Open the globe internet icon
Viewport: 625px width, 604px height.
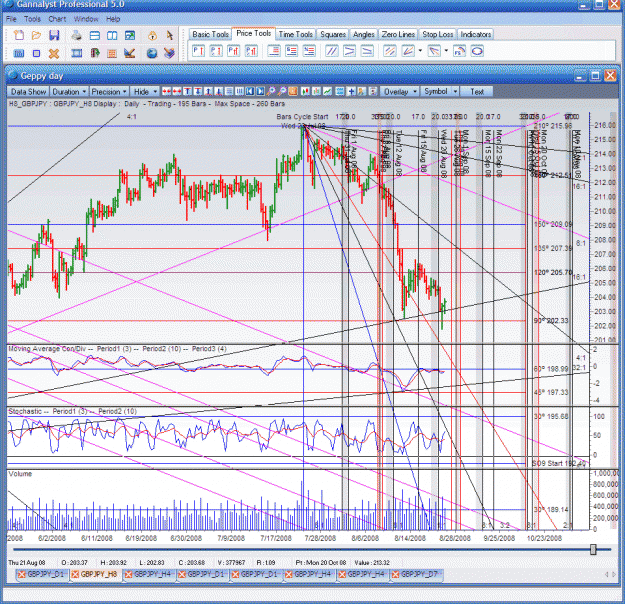(x=152, y=53)
